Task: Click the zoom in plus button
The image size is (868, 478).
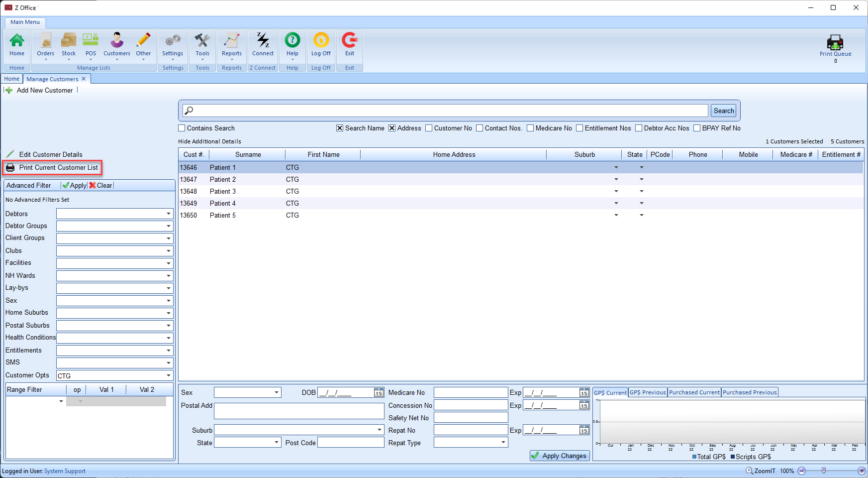Action: pyautogui.click(x=862, y=471)
